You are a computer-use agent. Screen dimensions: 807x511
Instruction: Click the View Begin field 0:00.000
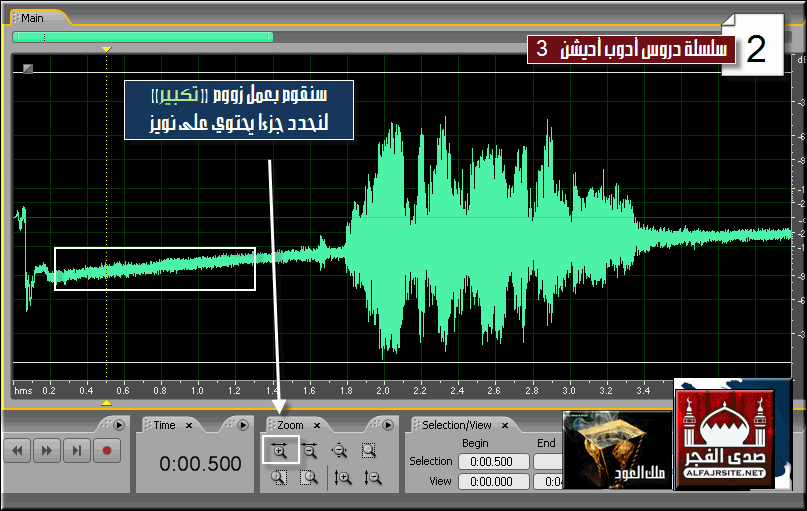(x=494, y=482)
